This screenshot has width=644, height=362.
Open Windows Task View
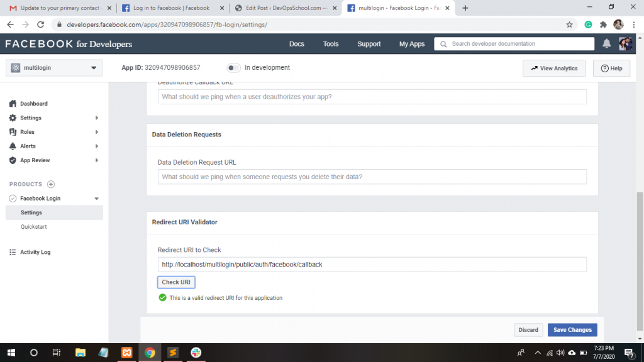click(x=56, y=353)
